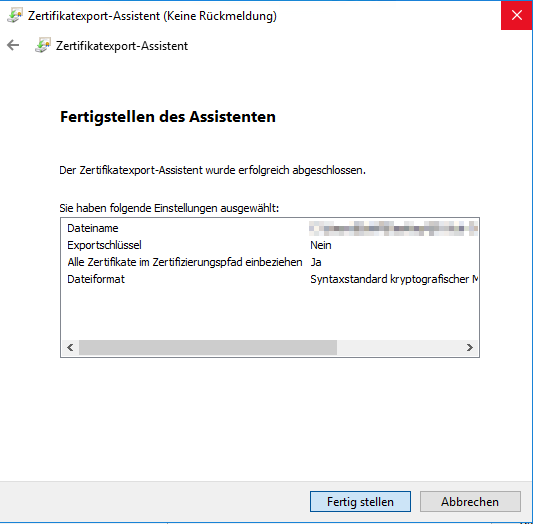Click the Ja value for certification path
533x524 pixels.
[316, 262]
